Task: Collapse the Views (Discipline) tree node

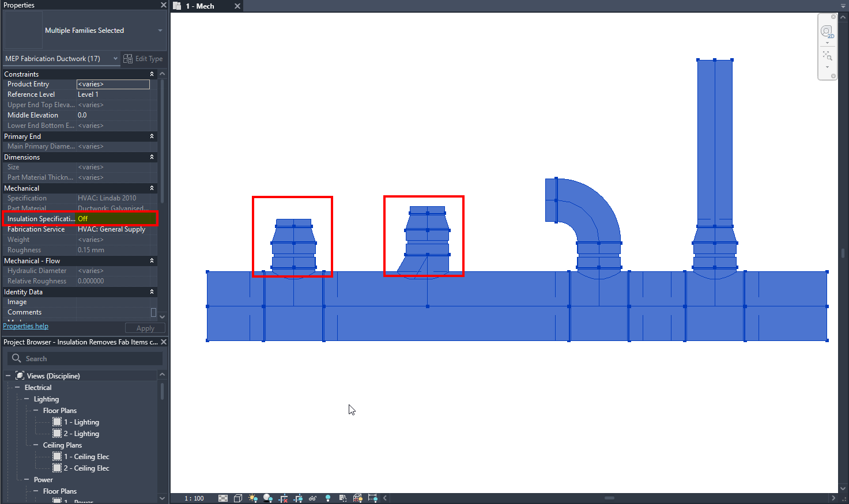Action: tap(8, 376)
